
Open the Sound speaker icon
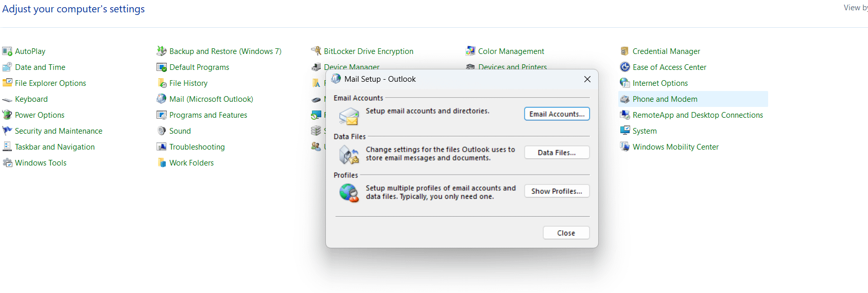[162, 131]
